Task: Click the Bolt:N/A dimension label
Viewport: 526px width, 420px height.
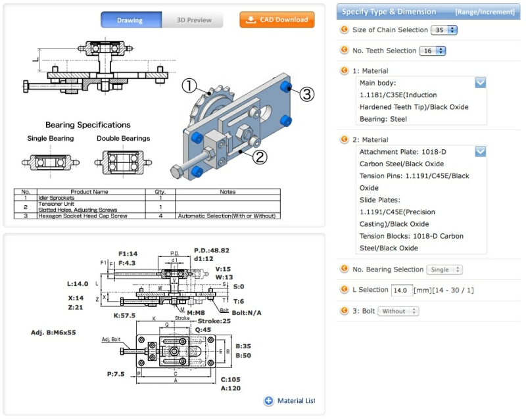Action: [x=247, y=313]
